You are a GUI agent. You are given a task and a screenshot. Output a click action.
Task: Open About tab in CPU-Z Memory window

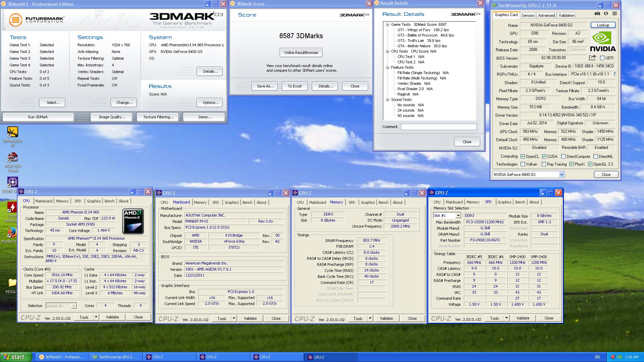pos(397,202)
